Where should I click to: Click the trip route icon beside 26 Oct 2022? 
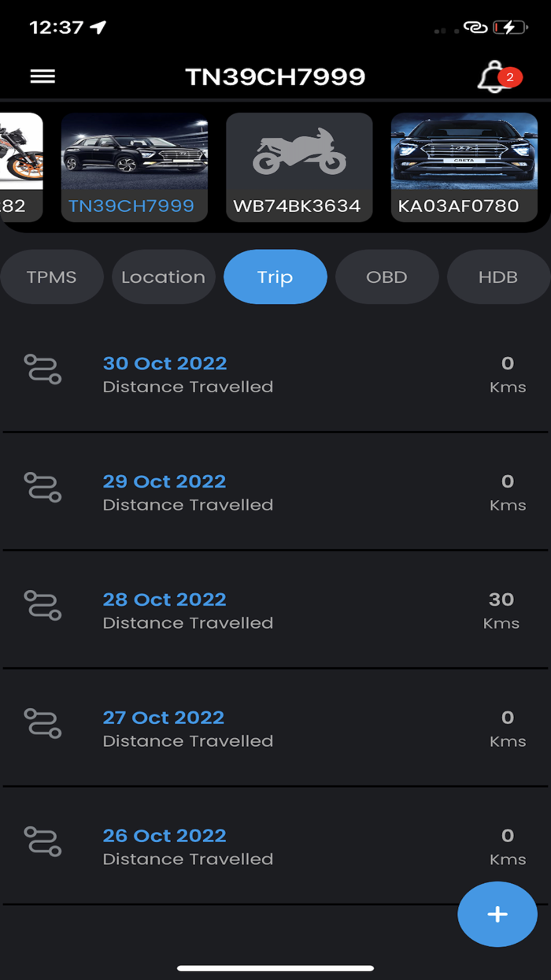pyautogui.click(x=43, y=841)
